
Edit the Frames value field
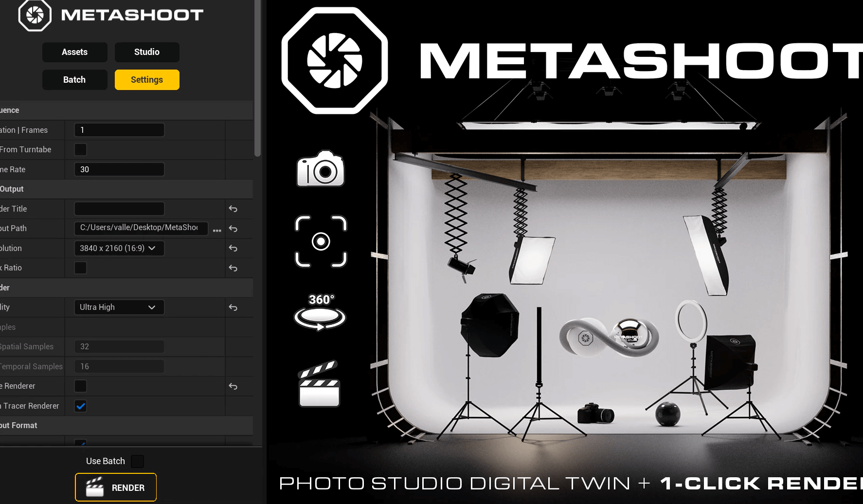[x=119, y=130]
